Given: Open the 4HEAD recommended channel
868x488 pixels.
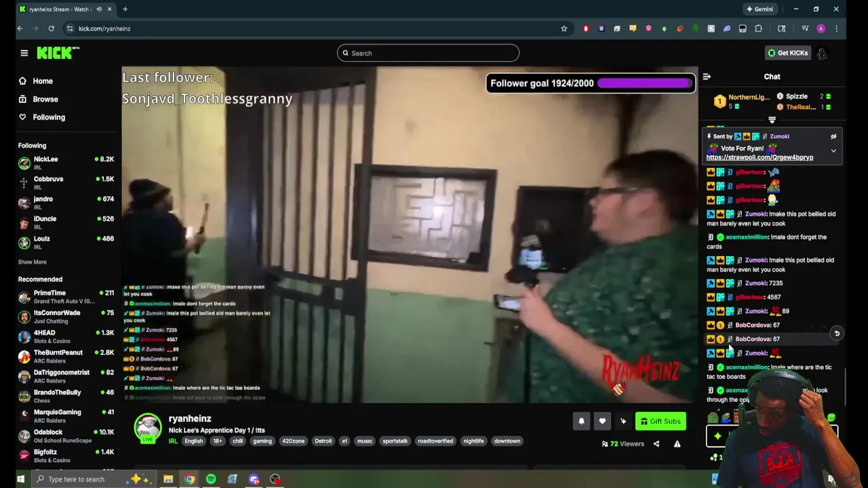Looking at the screenshot, I should pos(66,337).
